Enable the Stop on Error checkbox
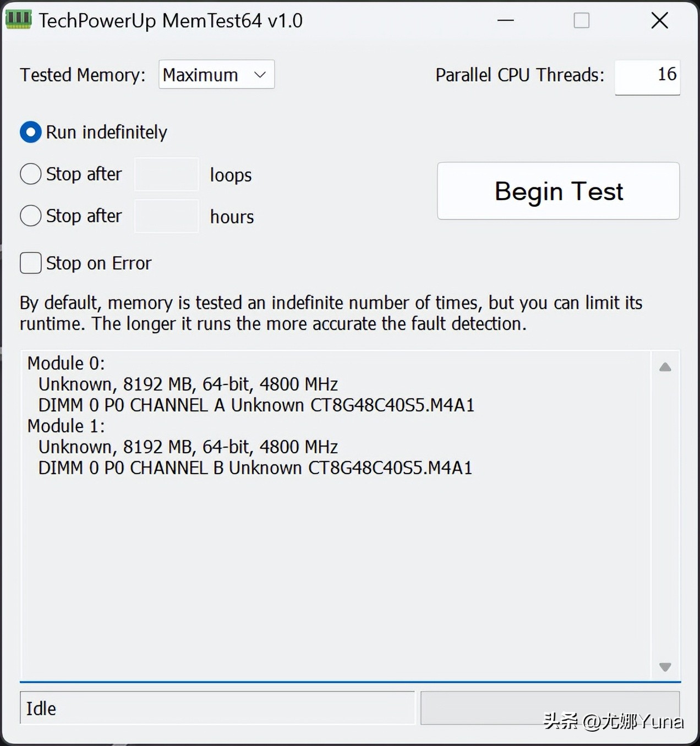Image resolution: width=700 pixels, height=746 pixels. coord(31,263)
